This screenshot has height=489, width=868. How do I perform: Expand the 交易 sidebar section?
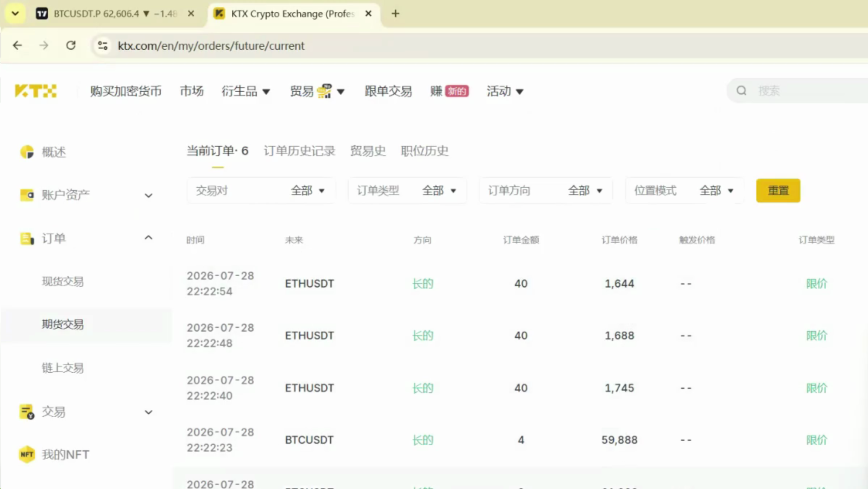(x=148, y=412)
